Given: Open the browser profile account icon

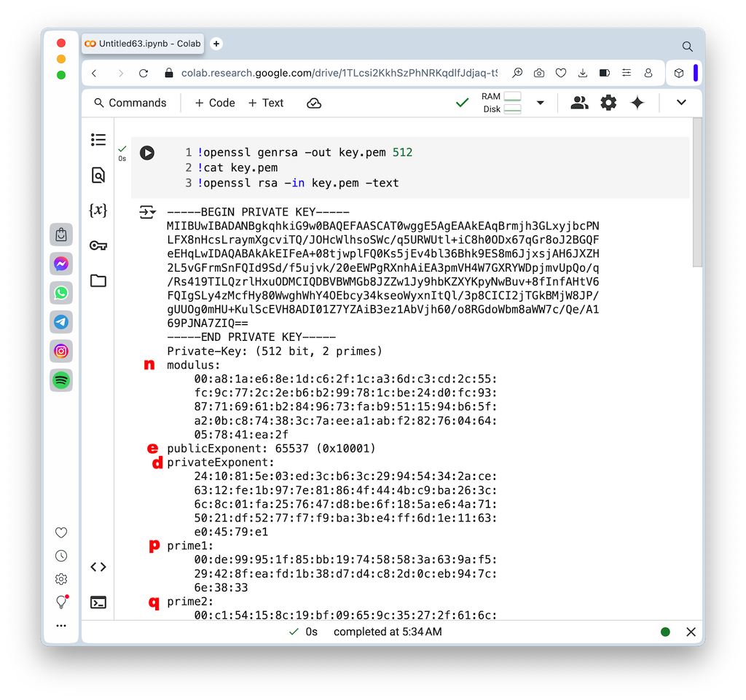Looking at the screenshot, I should coord(648,74).
